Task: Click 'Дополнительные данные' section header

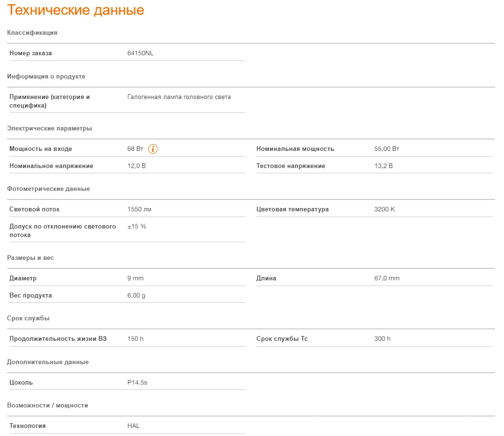Action: pyautogui.click(x=48, y=362)
